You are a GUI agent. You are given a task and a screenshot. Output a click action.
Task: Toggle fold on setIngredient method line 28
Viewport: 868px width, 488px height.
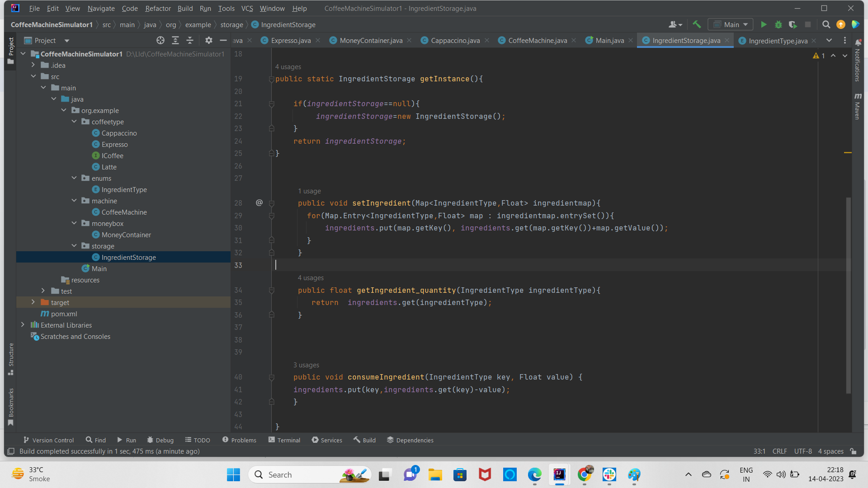point(271,204)
